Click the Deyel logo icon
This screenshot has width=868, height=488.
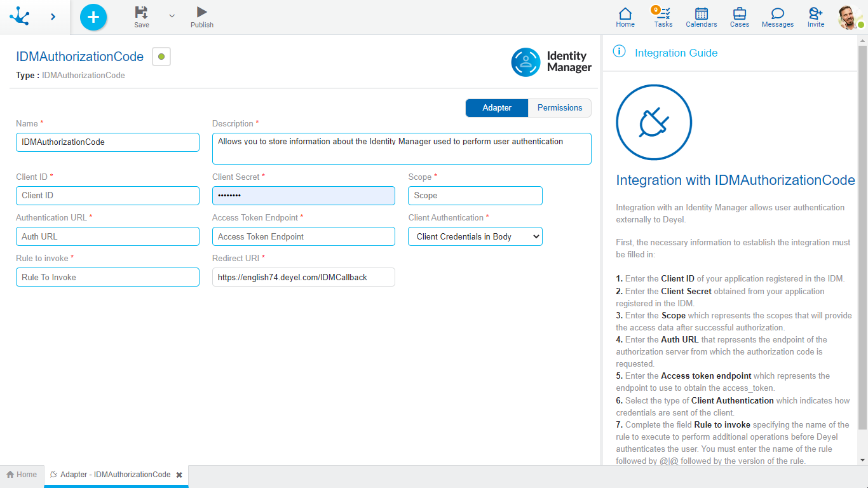click(20, 17)
